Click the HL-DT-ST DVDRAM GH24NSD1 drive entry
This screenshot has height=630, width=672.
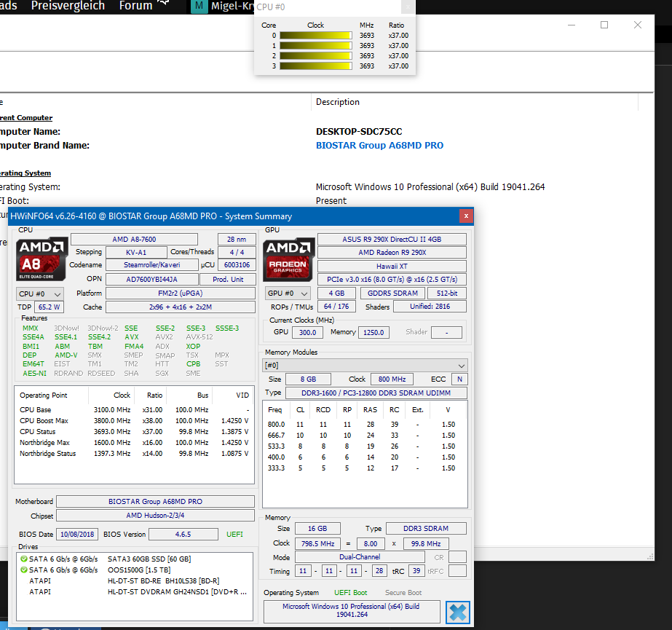point(177,592)
